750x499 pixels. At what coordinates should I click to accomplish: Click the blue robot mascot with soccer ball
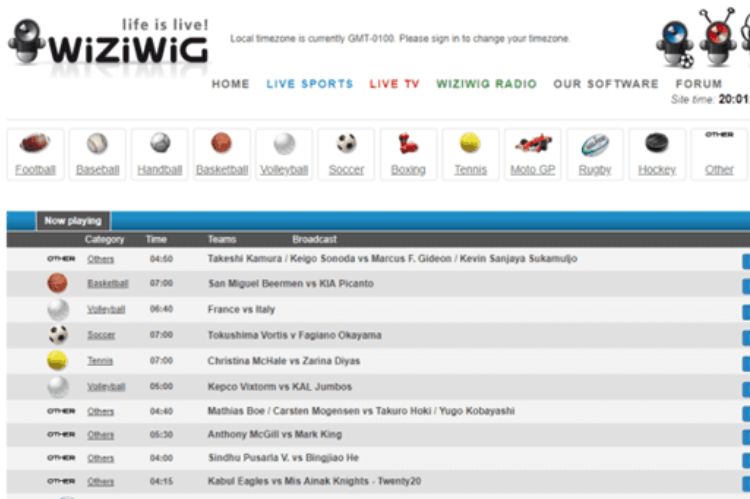675,44
